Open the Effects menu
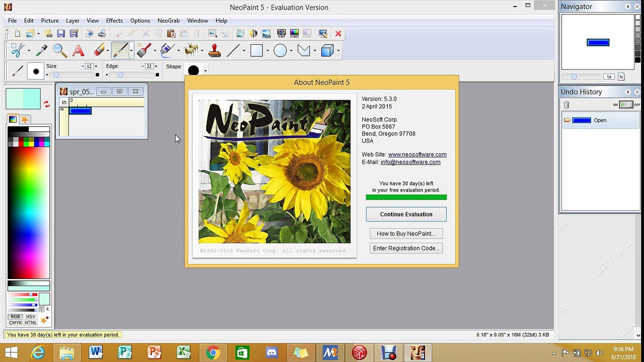Viewport: 644px width, 362px height. [114, 21]
